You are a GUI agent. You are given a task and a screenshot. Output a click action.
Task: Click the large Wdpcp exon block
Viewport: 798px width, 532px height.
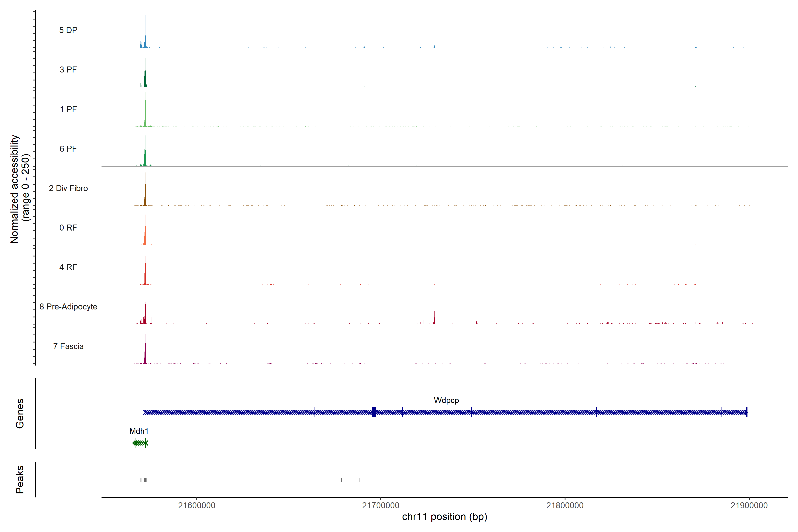click(374, 412)
